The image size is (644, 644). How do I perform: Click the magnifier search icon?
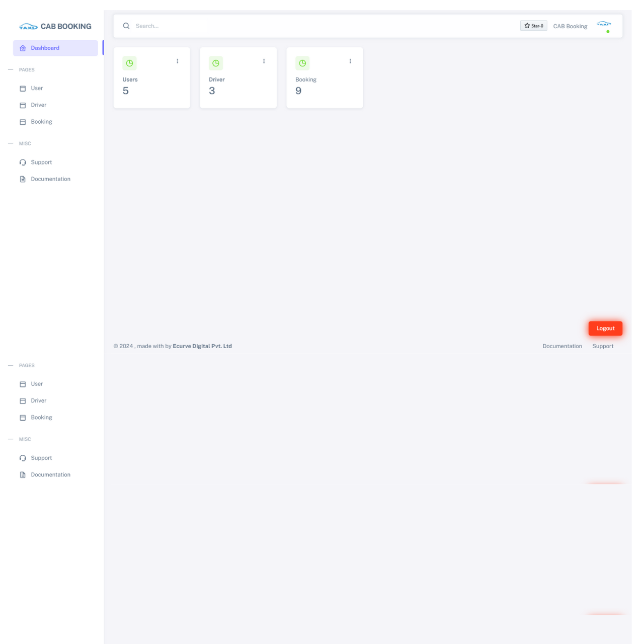tap(126, 26)
